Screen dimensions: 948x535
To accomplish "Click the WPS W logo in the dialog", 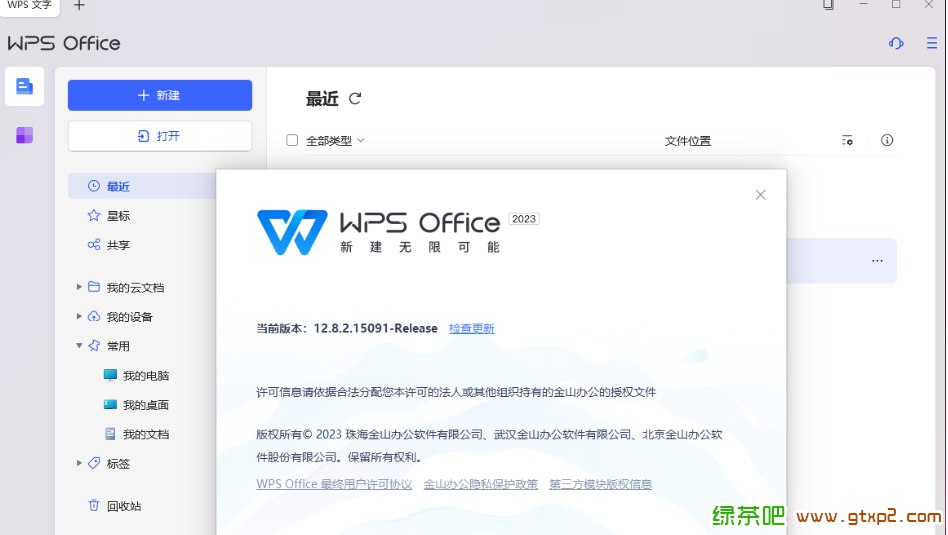I will 292,232.
